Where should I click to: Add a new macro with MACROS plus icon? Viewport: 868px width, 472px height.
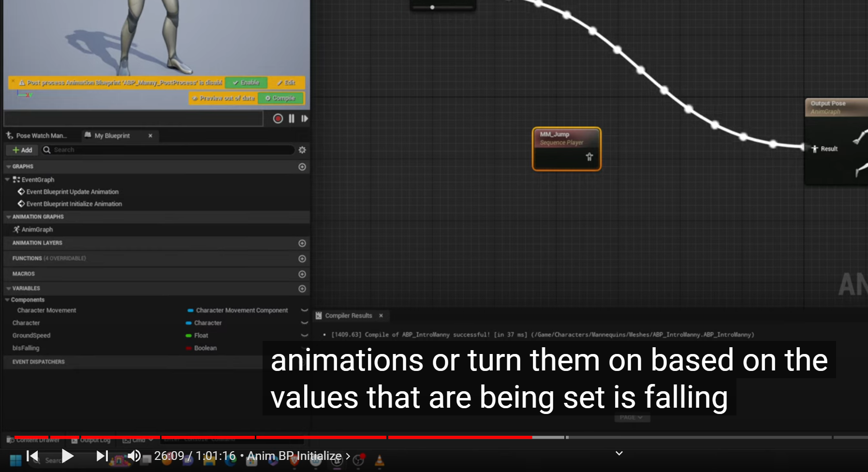302,274
